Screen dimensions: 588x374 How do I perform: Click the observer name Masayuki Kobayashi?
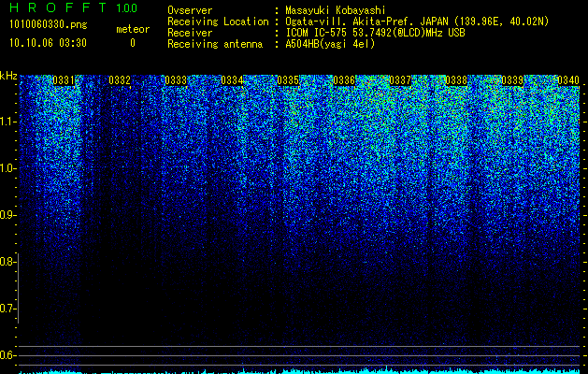336,11
